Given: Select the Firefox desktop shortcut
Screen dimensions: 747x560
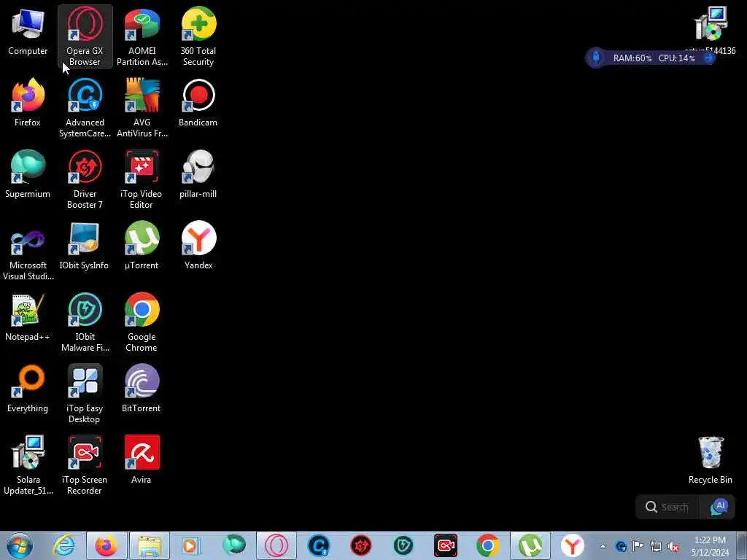Looking at the screenshot, I should [x=28, y=103].
